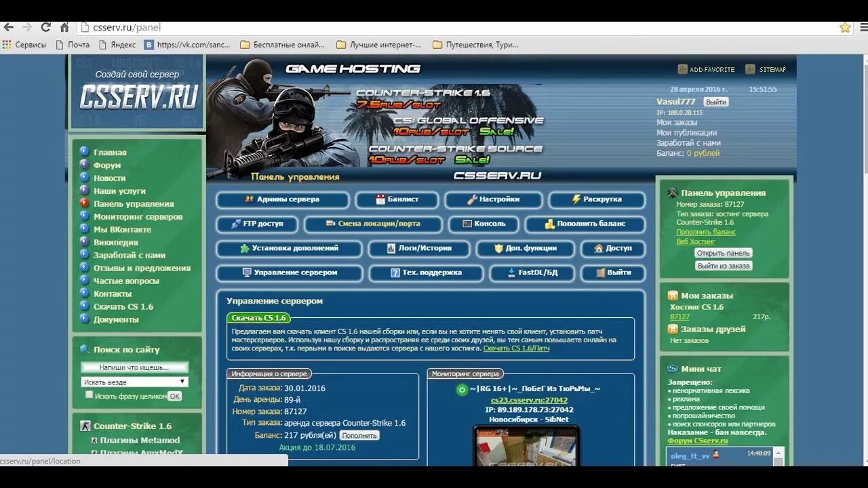Open the Банлист button
Screen dimensions: 868x488
click(397, 200)
